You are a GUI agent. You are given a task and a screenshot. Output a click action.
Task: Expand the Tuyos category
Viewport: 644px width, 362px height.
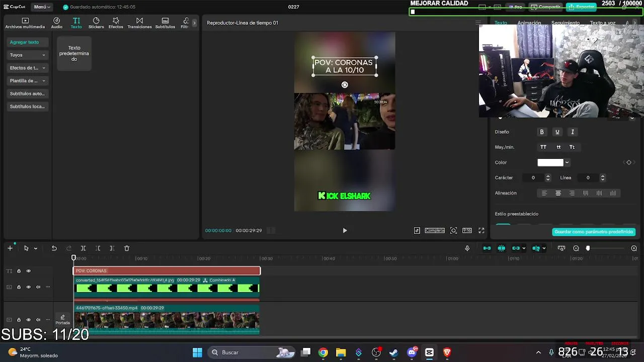28,55
